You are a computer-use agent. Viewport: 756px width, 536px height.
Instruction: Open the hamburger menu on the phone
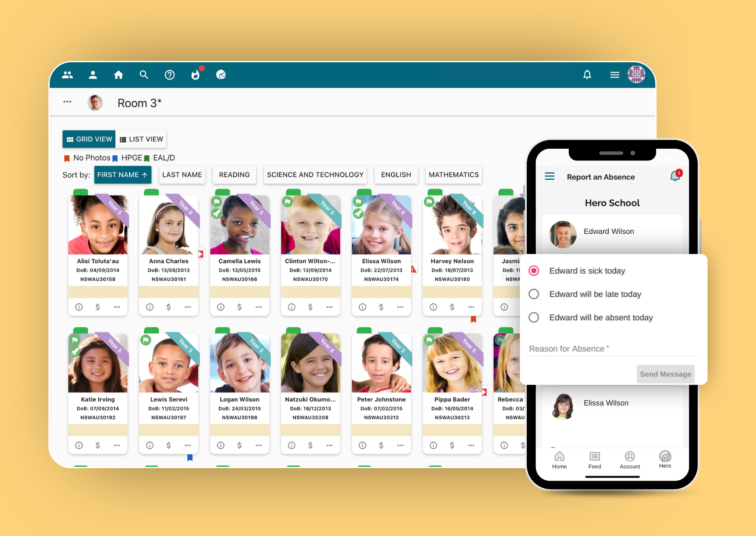pos(549,176)
